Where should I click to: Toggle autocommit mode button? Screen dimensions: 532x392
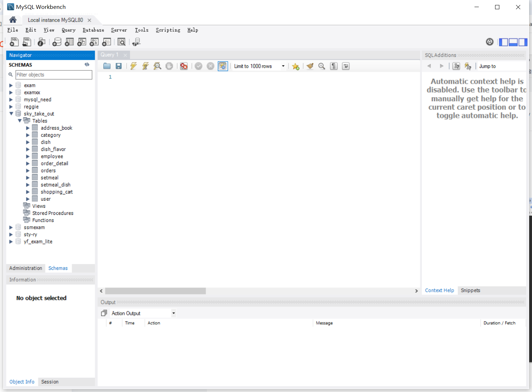(223, 66)
